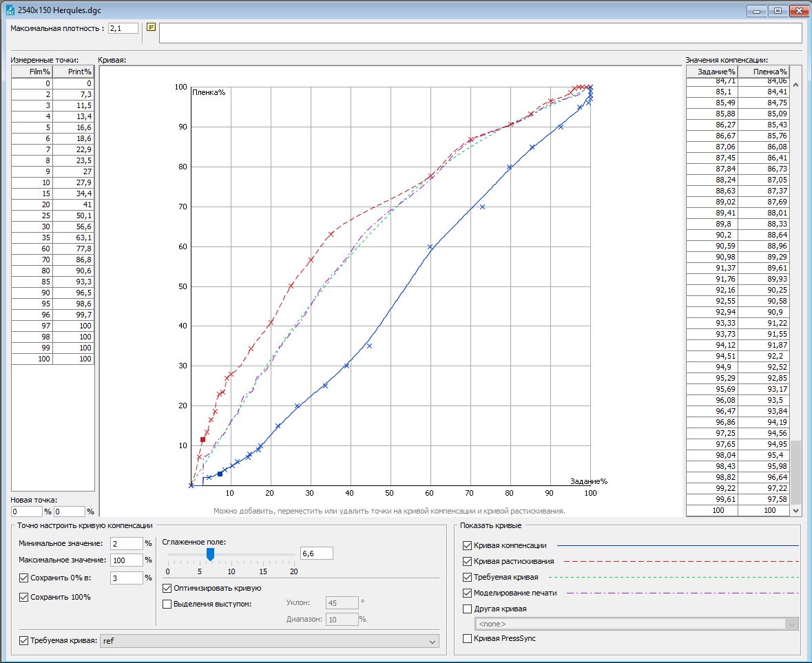Select compensation cell '91,87'
This screenshot has height=663, width=812.
click(x=764, y=345)
